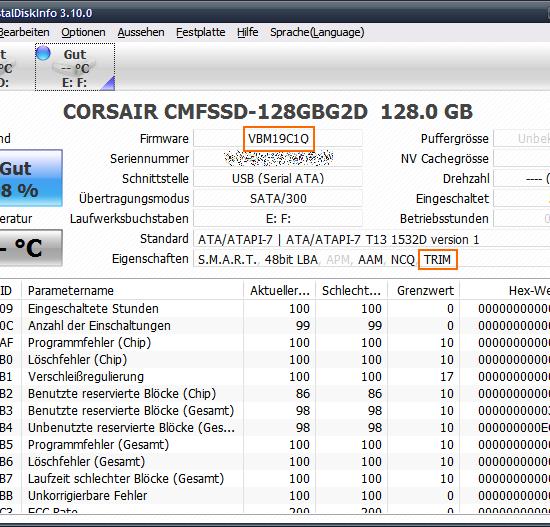Click the Puffergrösse value field
Viewport: 550px width, 527px height.
(x=522, y=139)
